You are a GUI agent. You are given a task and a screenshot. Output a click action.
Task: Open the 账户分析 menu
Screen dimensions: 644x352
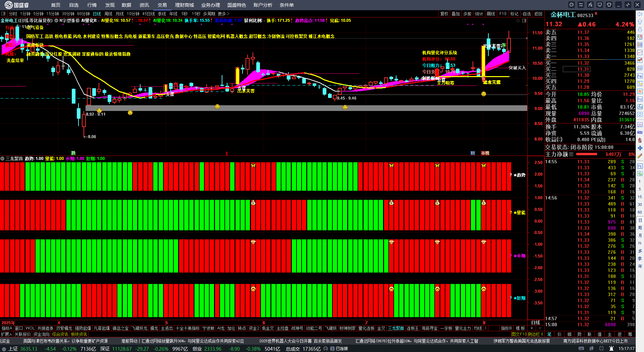(263, 5)
